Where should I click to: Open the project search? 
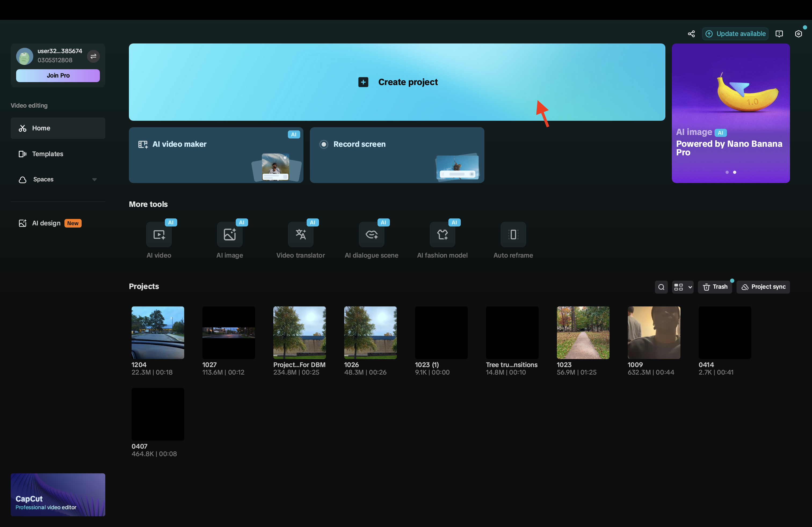point(661,287)
